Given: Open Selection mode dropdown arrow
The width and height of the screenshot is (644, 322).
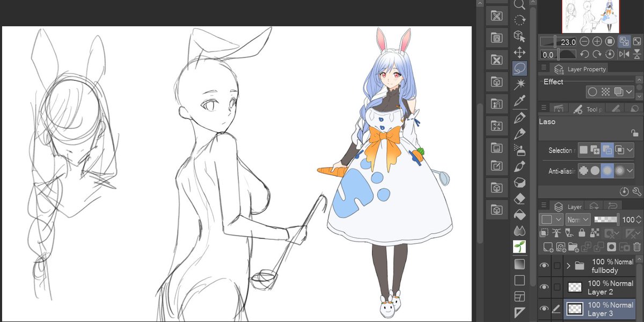Looking at the screenshot, I should 630,150.
